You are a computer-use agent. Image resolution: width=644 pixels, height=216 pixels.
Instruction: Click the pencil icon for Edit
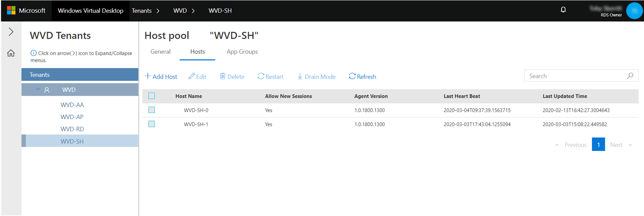pos(192,76)
